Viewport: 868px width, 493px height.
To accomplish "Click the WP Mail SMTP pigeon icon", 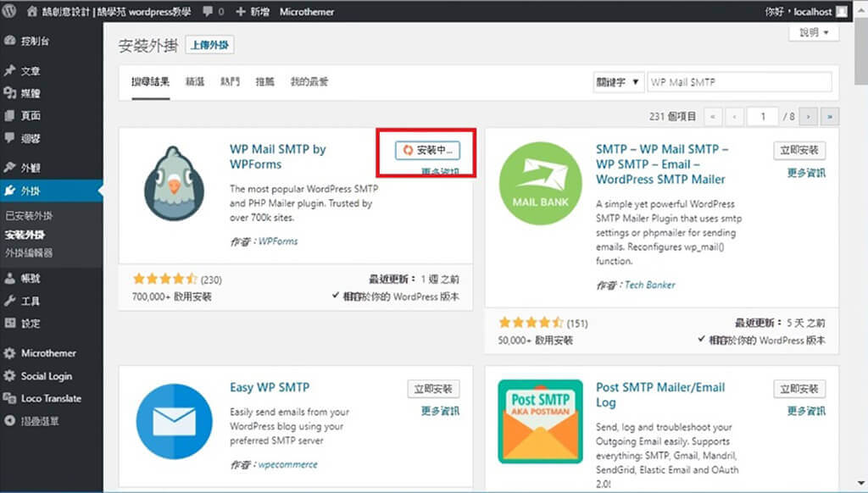I will 174,183.
